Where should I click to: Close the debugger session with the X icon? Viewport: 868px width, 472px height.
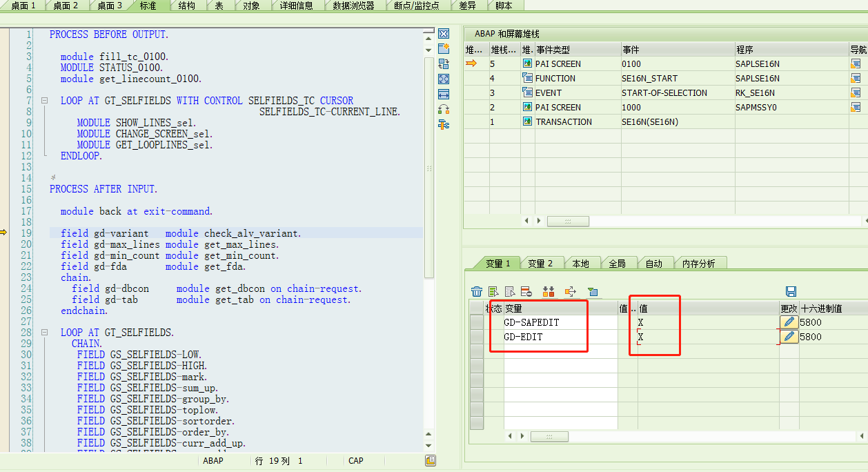coord(444,32)
